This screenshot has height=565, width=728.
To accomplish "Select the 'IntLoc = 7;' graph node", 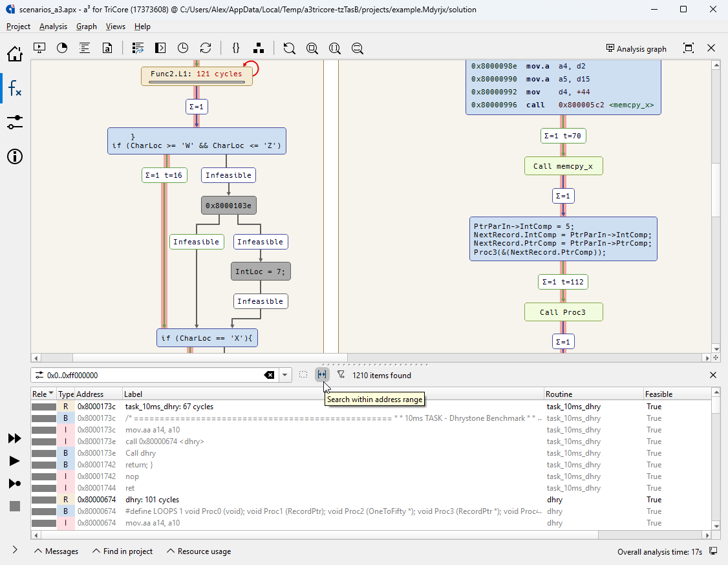I will [261, 271].
